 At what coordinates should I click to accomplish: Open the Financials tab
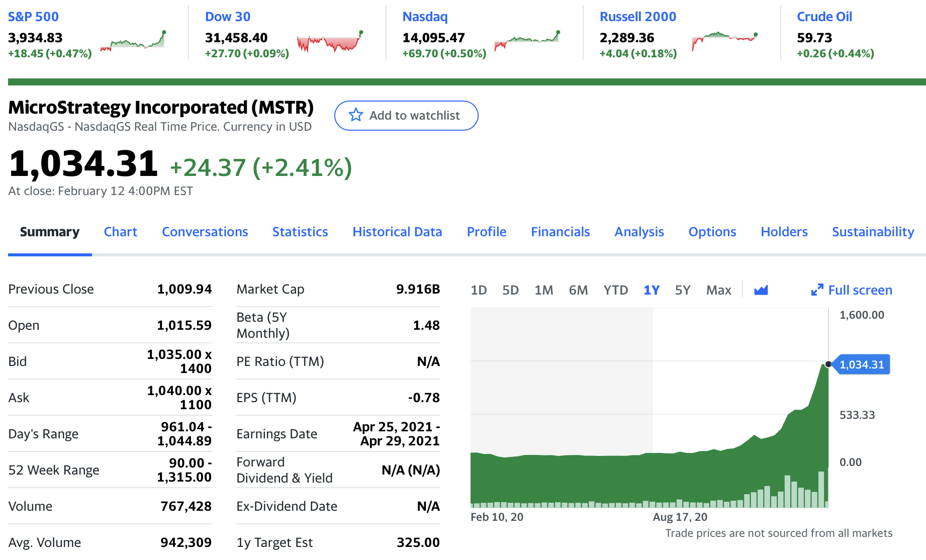(x=560, y=232)
